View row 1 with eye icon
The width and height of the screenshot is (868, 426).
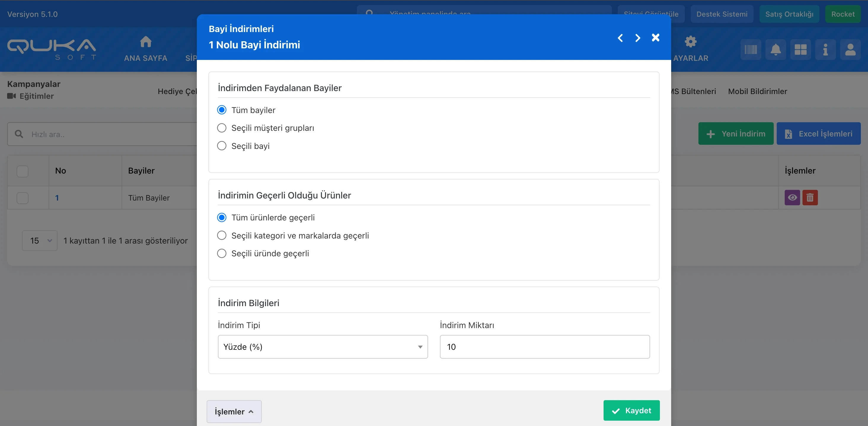point(792,198)
